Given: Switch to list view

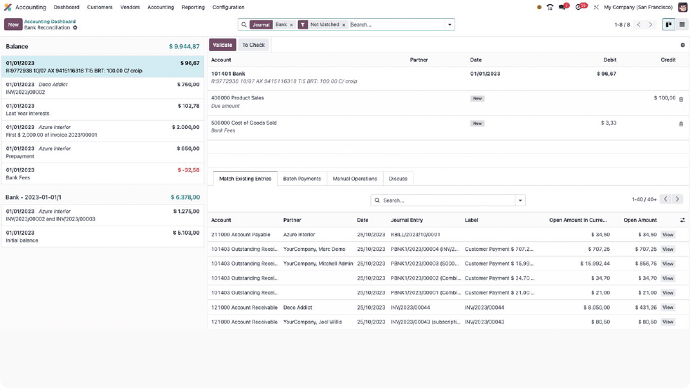Looking at the screenshot, I should 682,25.
